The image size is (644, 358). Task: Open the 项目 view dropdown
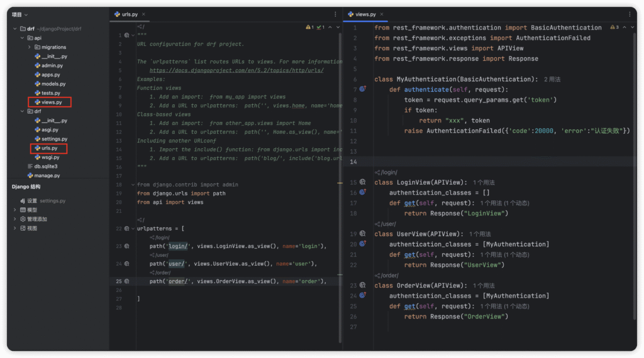point(19,14)
